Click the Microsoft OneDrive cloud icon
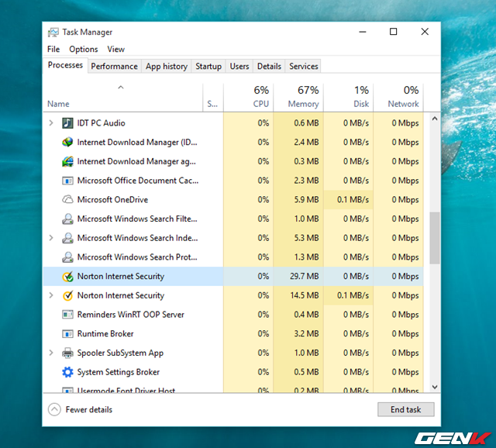The image size is (496, 448). [67, 200]
